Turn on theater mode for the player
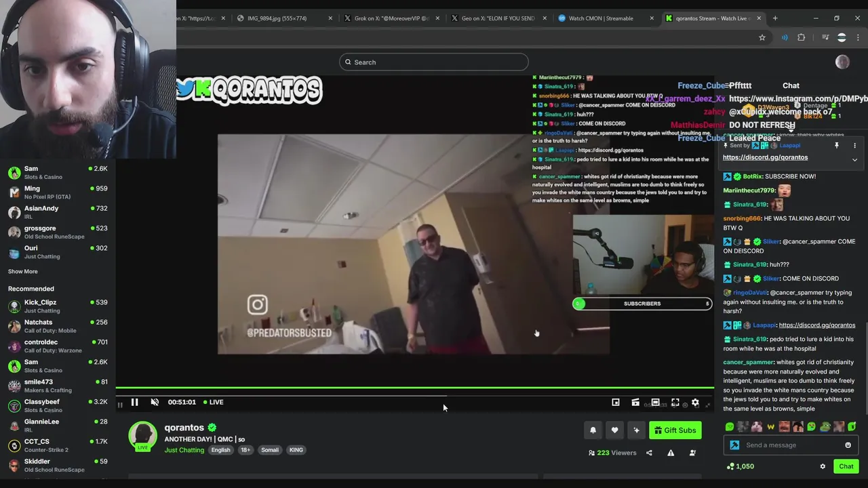 [655, 403]
